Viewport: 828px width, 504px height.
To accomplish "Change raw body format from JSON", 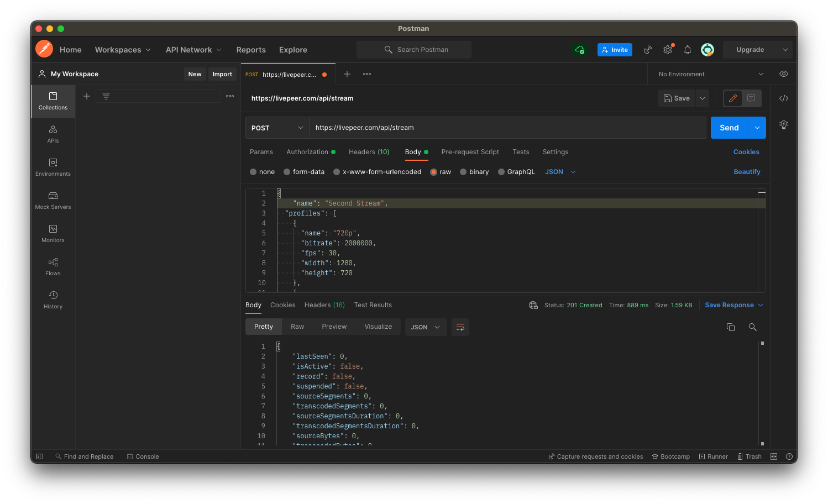I will [x=560, y=172].
